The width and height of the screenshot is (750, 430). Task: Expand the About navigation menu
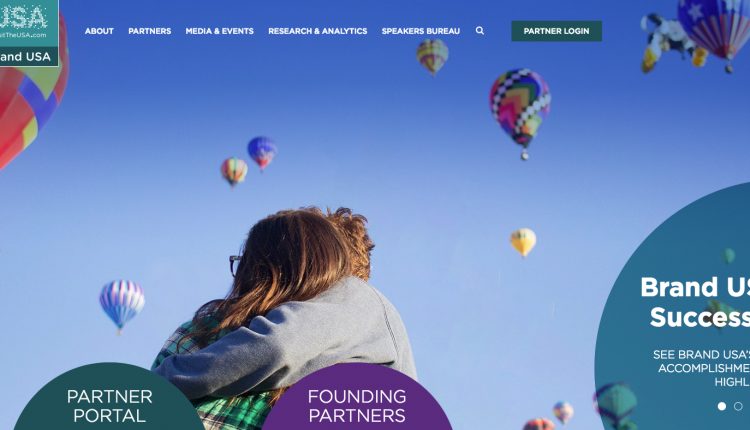pos(99,31)
